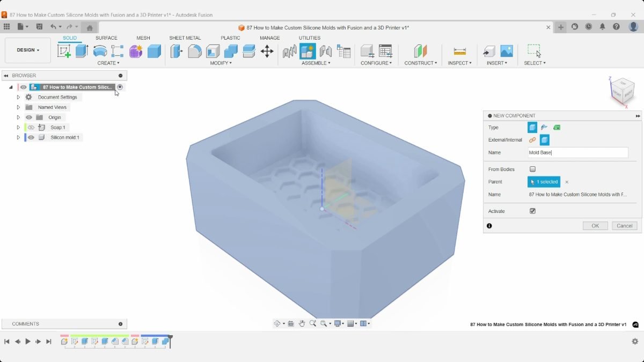Click the ViewCube navigation cube
644x362 pixels.
[x=623, y=91]
